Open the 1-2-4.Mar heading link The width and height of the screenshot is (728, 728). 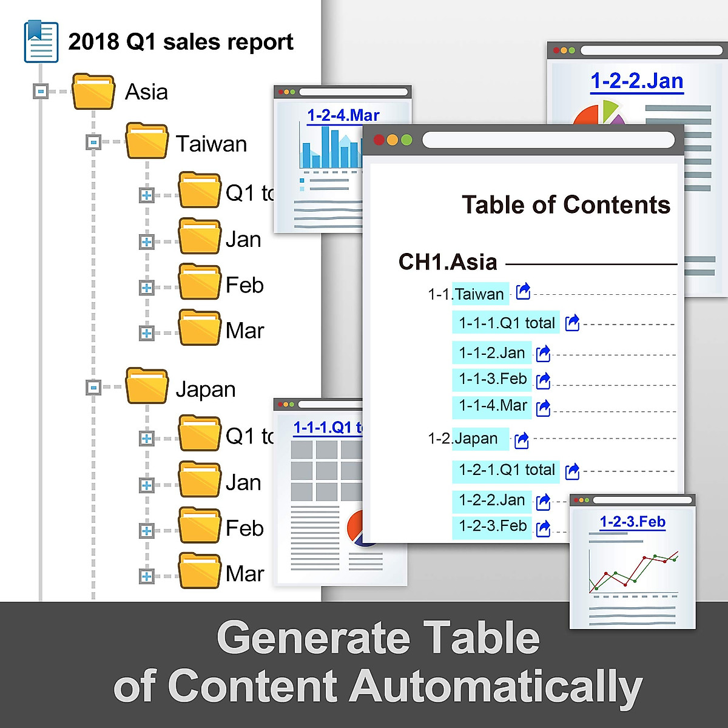click(343, 115)
